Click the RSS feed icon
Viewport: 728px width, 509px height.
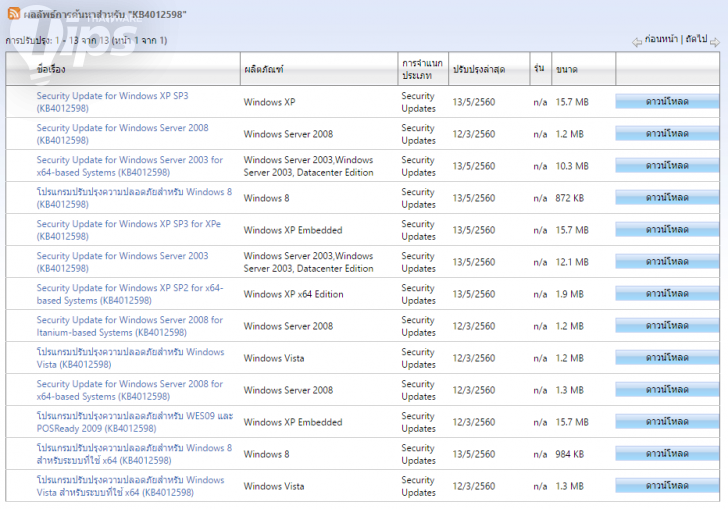point(14,13)
